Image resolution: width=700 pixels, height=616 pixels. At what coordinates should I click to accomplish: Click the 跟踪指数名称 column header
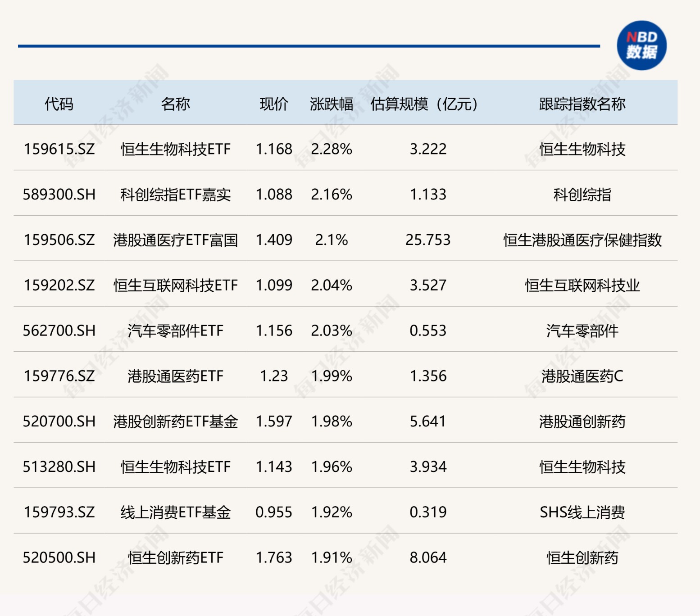point(582,104)
